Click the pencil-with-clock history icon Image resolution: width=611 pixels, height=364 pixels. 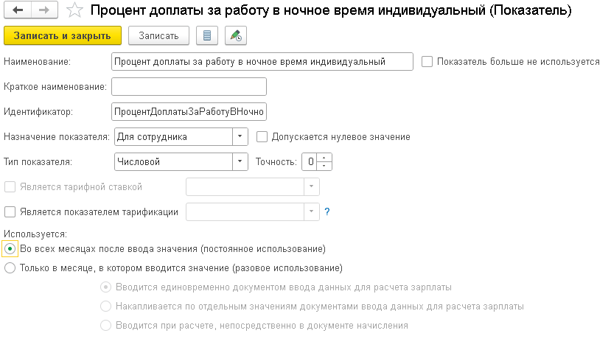click(x=236, y=35)
